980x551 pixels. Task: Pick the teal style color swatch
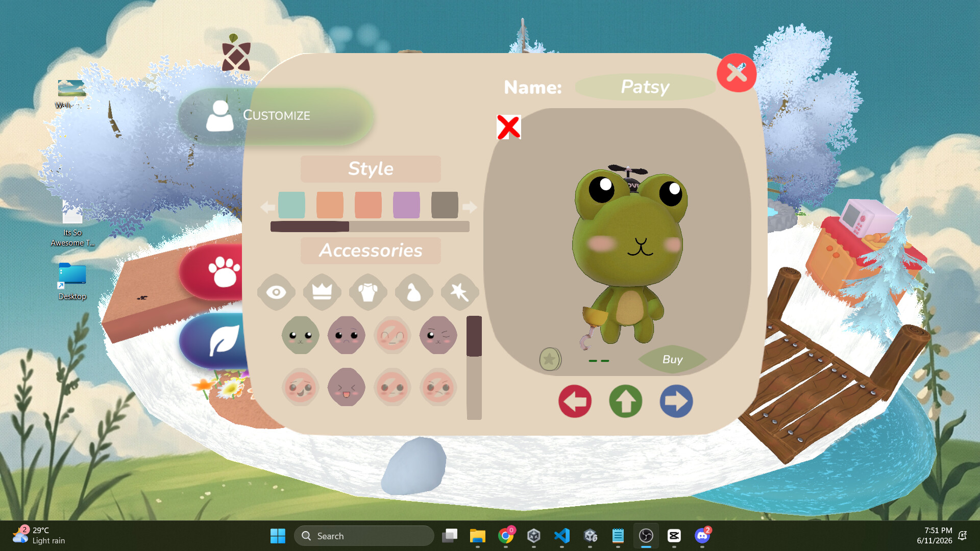[x=291, y=205]
